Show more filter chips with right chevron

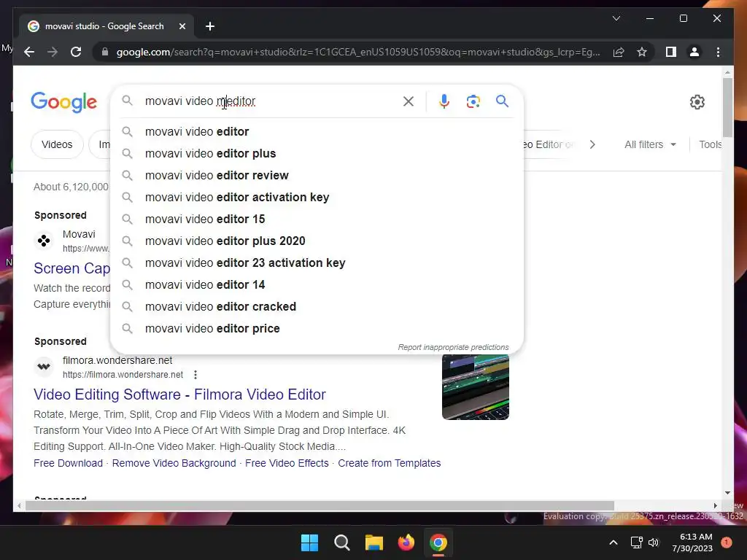(592, 144)
